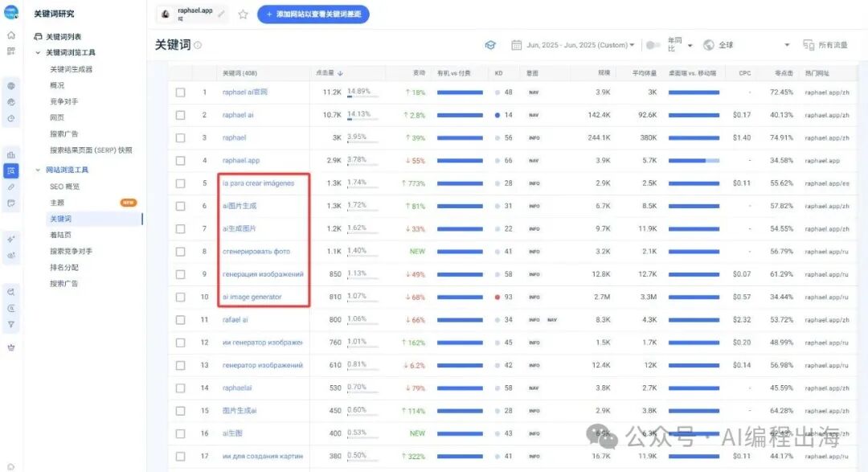This screenshot has height=472, width=868.
Task: Click the home icon in left rail
Action: [x=11, y=35]
